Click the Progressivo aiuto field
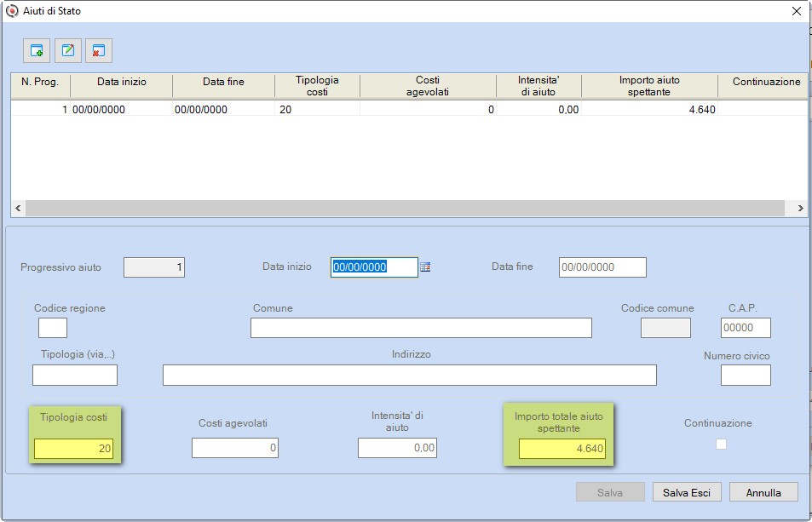The height and width of the screenshot is (522, 812). tap(154, 267)
